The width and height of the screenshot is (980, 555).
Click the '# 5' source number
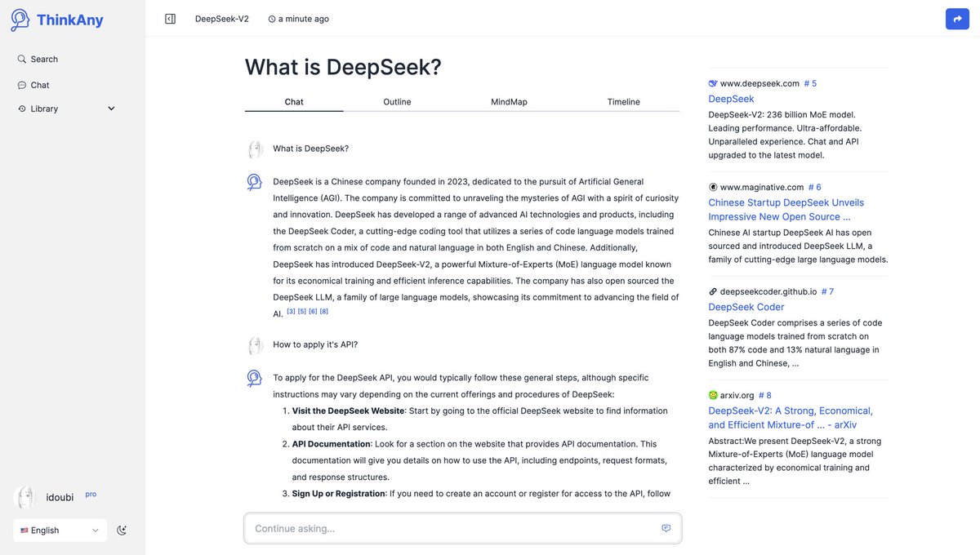coord(810,83)
